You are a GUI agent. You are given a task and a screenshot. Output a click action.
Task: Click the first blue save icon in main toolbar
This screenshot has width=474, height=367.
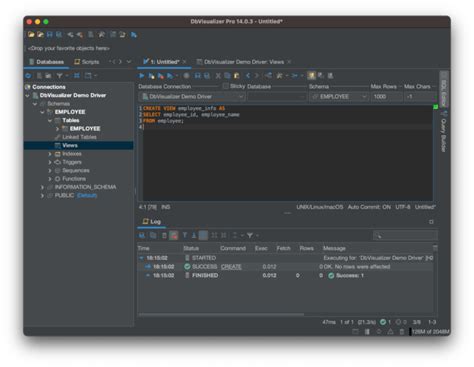[50, 35]
